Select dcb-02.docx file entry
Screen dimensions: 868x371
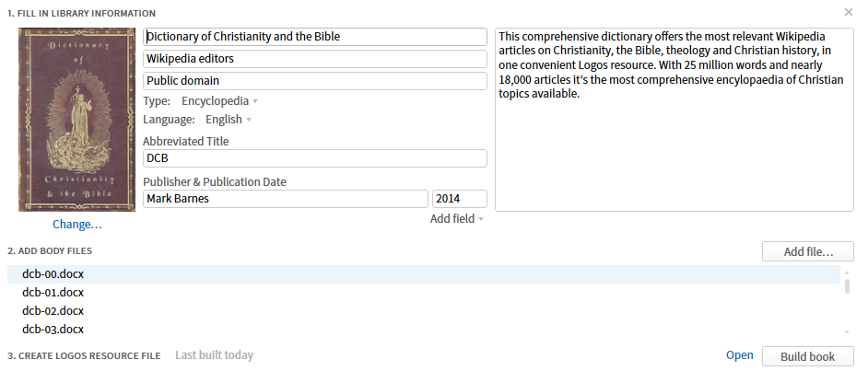[424, 311]
